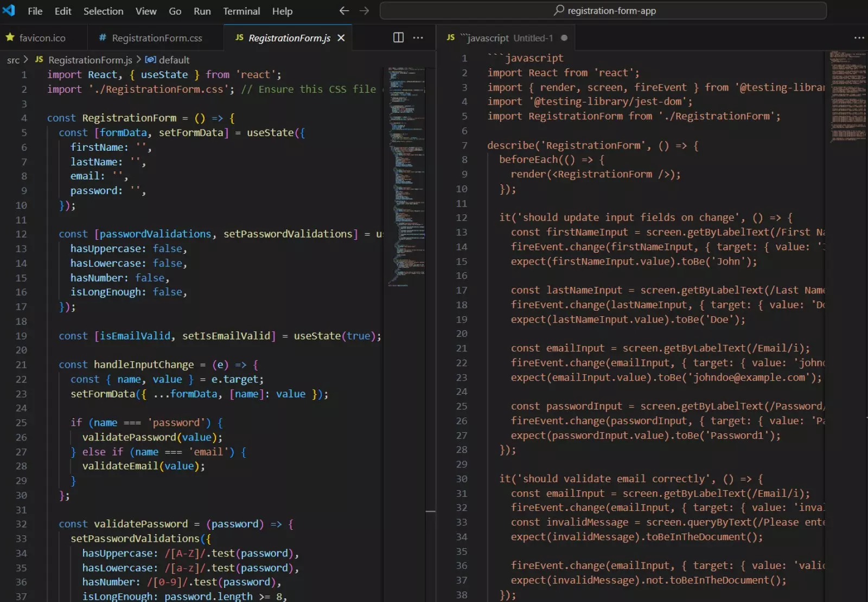Split the editor to the right

[398, 37]
